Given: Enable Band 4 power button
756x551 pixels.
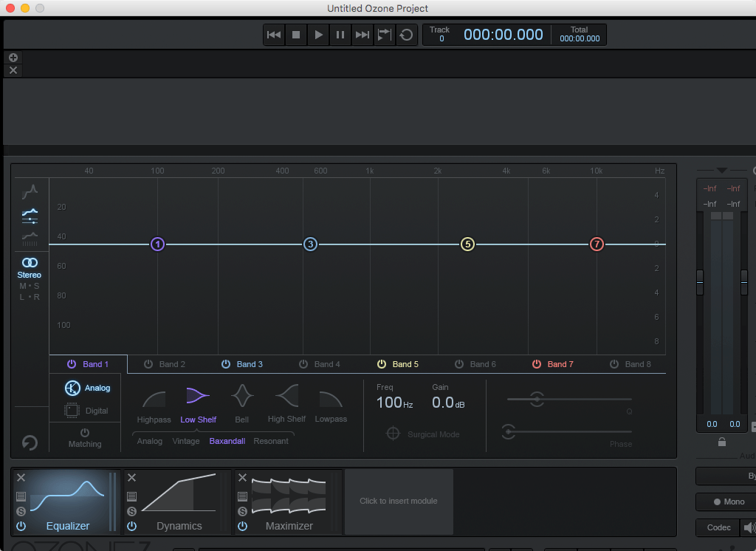Looking at the screenshot, I should 303,364.
